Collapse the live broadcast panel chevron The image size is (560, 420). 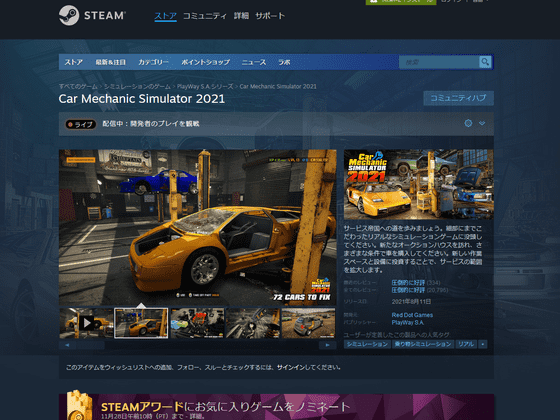[x=482, y=123]
